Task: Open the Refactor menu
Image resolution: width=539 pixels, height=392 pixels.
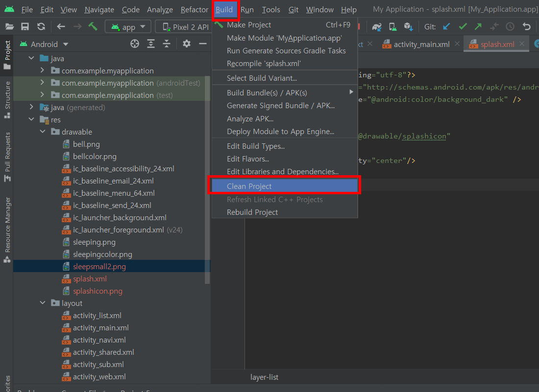Action: 194,10
